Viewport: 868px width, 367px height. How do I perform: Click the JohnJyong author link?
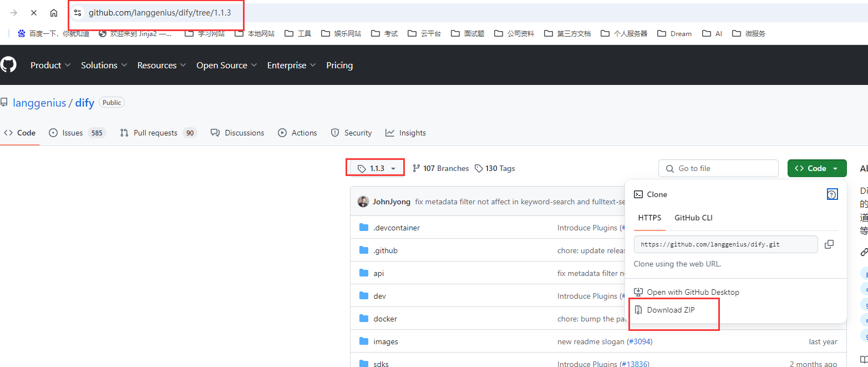392,202
